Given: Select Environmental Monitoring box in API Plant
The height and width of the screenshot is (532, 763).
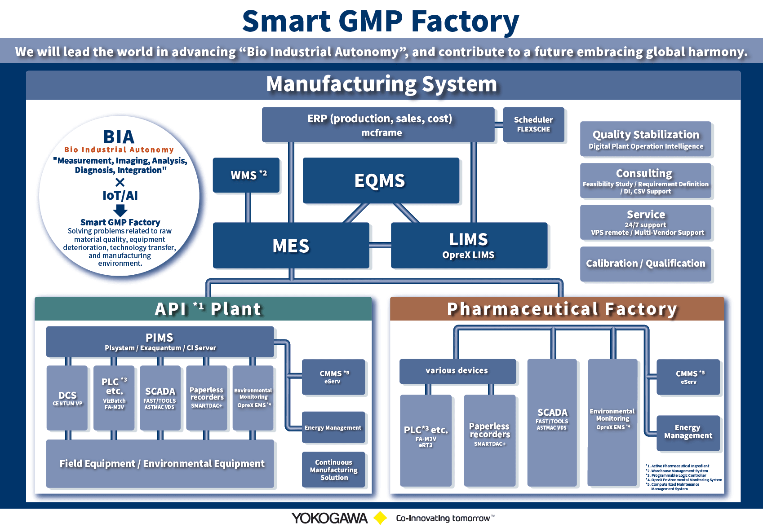Looking at the screenshot, I should pos(253,398).
